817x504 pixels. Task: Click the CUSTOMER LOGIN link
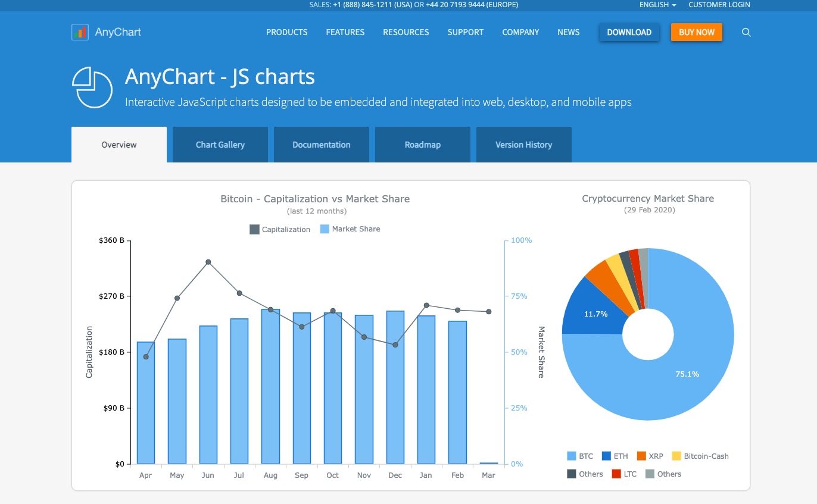click(x=719, y=5)
